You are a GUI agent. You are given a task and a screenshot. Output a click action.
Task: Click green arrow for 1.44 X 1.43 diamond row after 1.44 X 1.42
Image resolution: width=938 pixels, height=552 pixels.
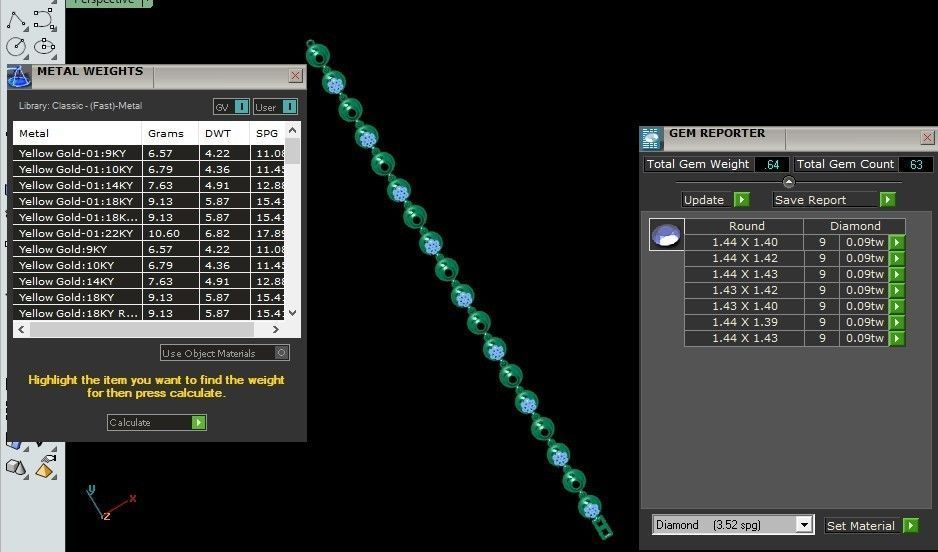point(897,274)
